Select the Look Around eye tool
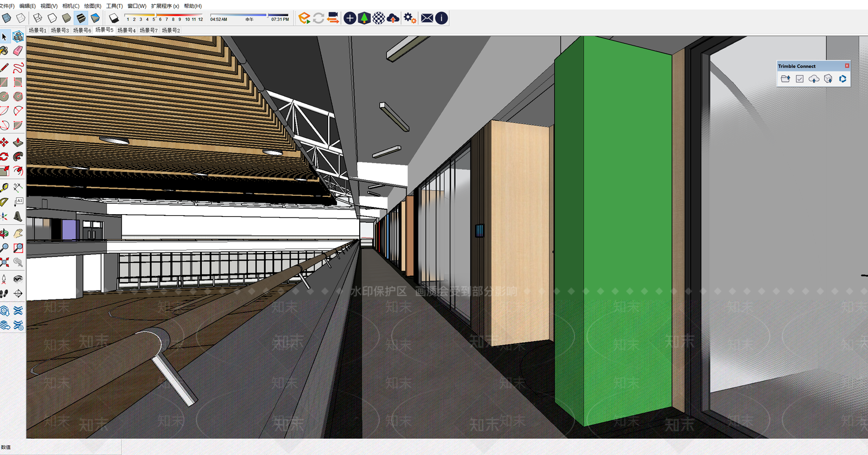868x455 pixels. [x=18, y=279]
